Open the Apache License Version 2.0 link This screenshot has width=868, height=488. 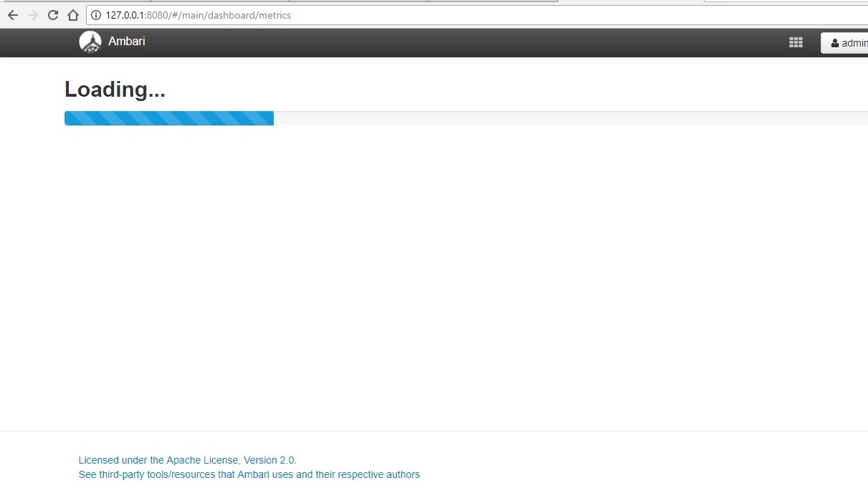point(187,460)
